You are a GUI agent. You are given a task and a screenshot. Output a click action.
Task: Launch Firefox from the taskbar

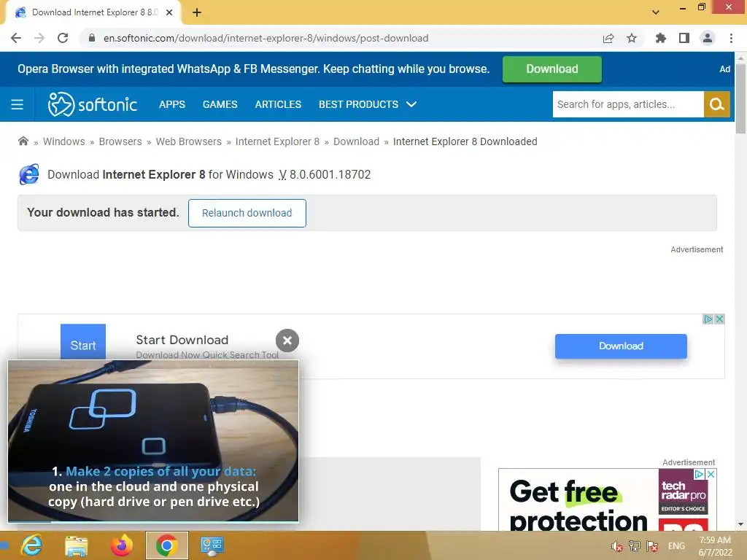pyautogui.click(x=122, y=545)
